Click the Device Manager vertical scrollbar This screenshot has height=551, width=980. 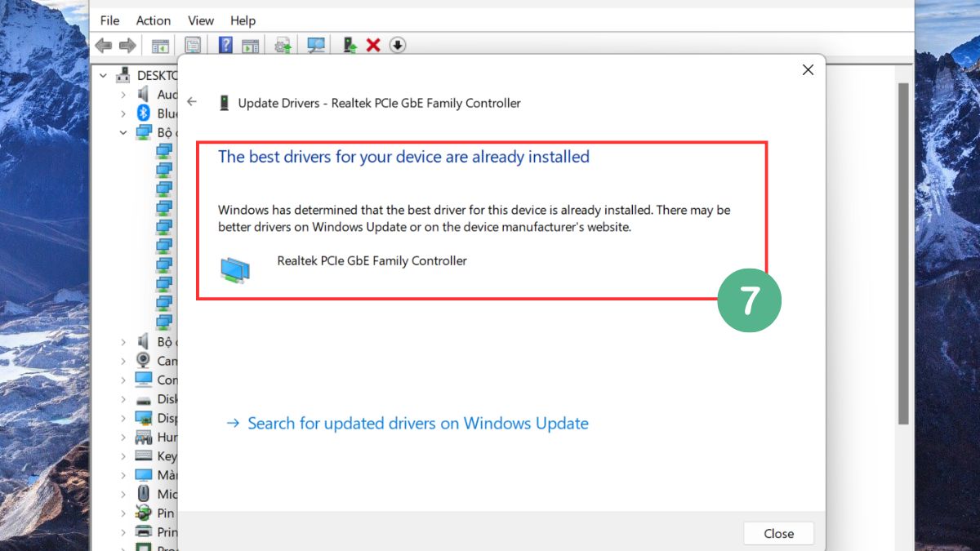903,253
